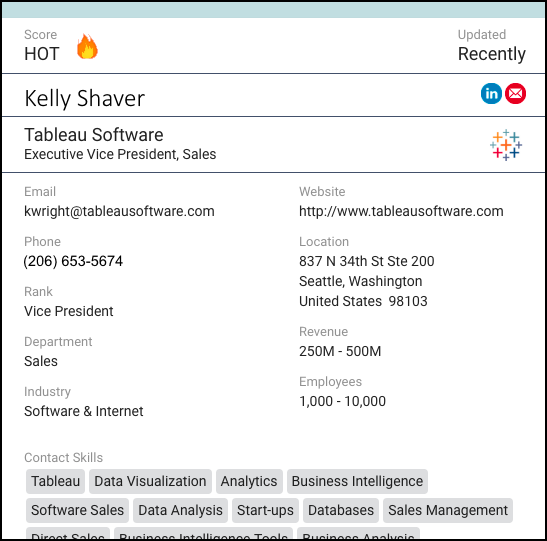The image size is (547, 541).
Task: Select the Databases skill tag
Action: [341, 510]
